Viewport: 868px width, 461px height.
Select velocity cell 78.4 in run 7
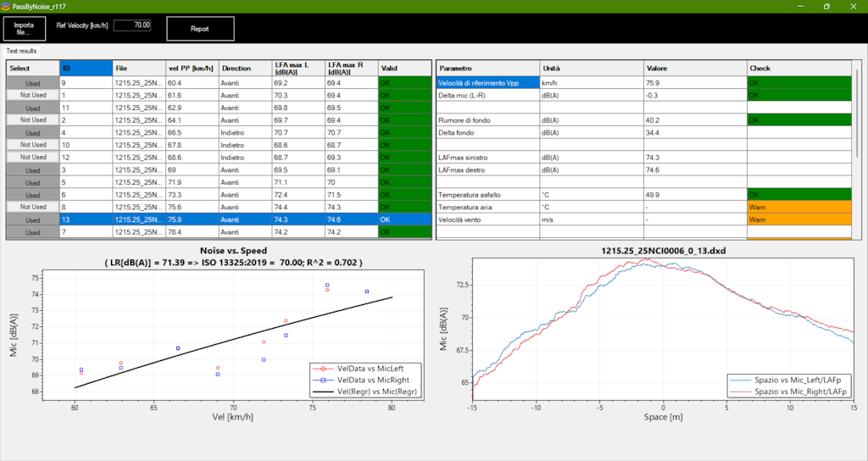tap(192, 232)
